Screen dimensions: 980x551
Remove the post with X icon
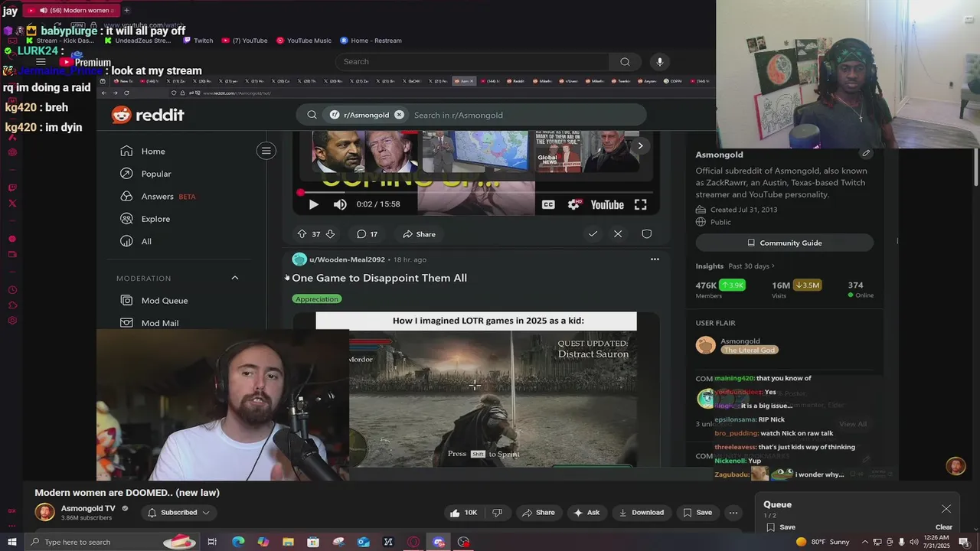tap(618, 234)
